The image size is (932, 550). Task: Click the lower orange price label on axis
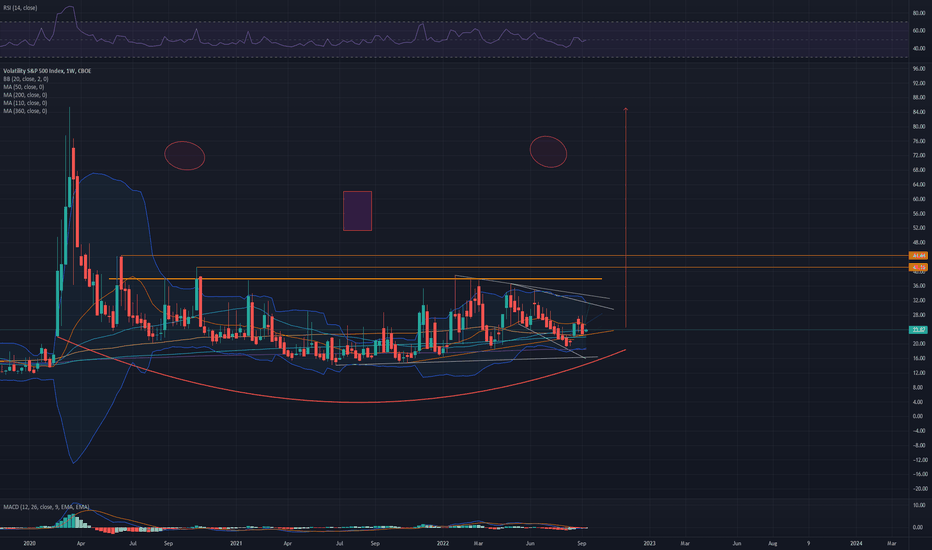coord(918,268)
